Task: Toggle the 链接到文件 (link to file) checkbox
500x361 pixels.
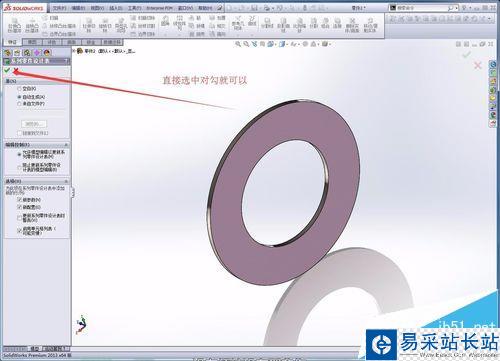Action: 19,133
